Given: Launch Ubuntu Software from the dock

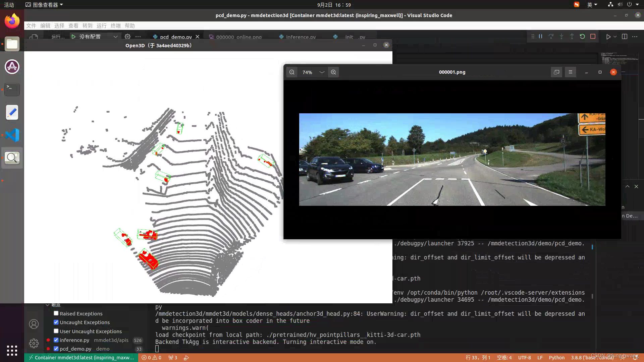Looking at the screenshot, I should [x=12, y=67].
